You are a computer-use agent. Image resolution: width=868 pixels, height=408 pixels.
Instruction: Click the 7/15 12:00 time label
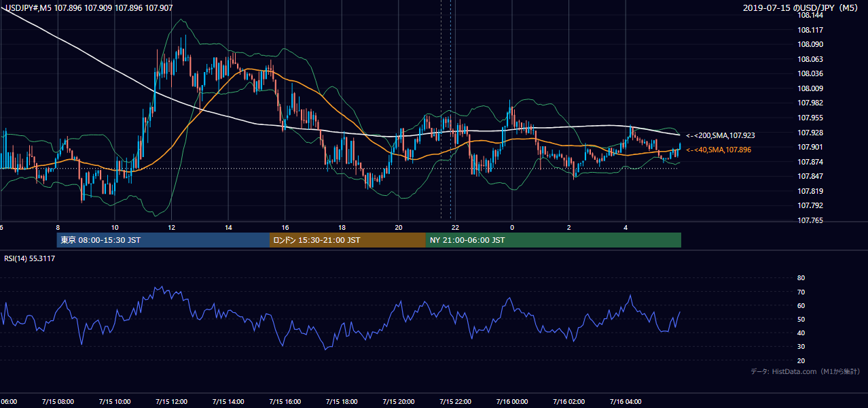pos(171,401)
